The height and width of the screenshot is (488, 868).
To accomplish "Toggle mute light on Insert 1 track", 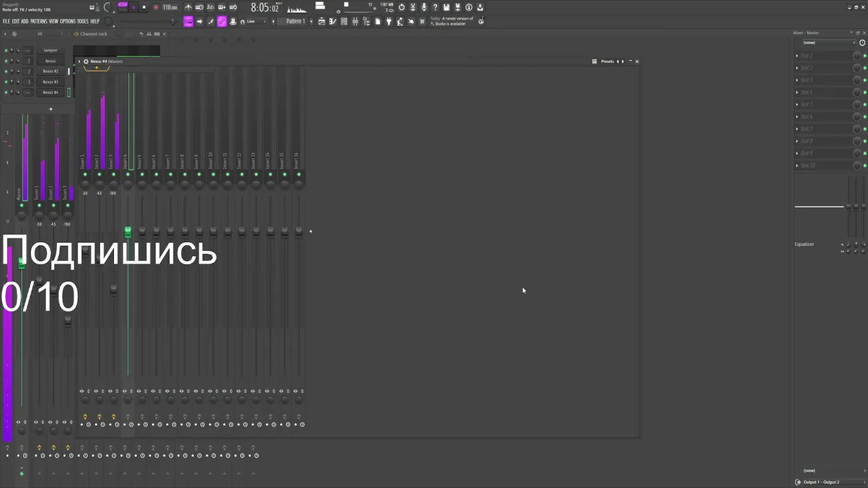I will 85,174.
